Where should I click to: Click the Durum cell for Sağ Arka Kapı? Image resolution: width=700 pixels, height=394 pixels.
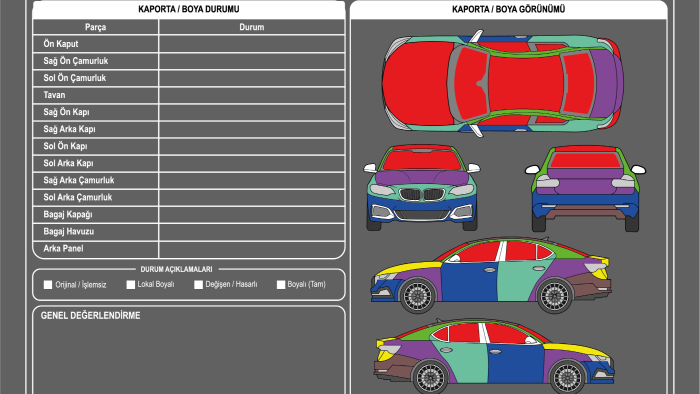pos(252,129)
